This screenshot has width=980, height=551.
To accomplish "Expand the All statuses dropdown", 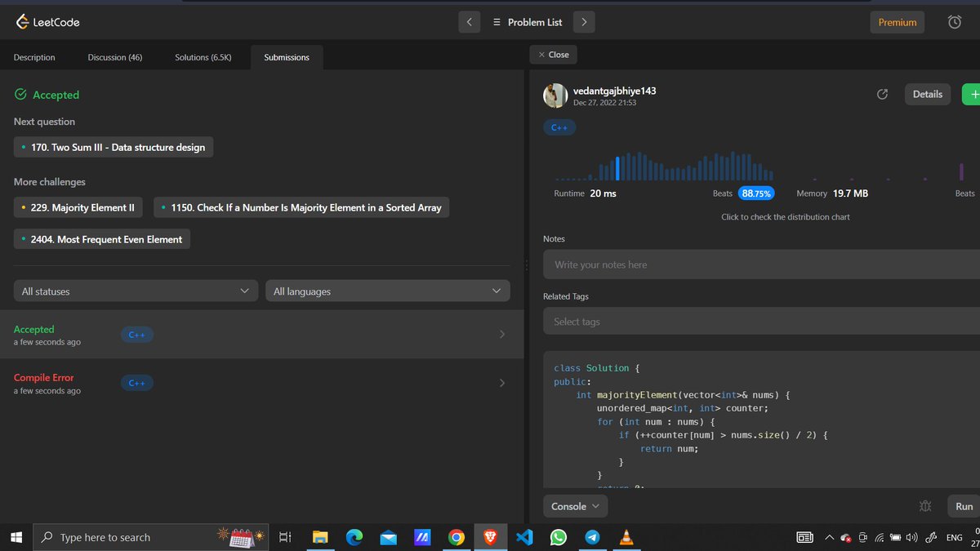I will pos(136,291).
